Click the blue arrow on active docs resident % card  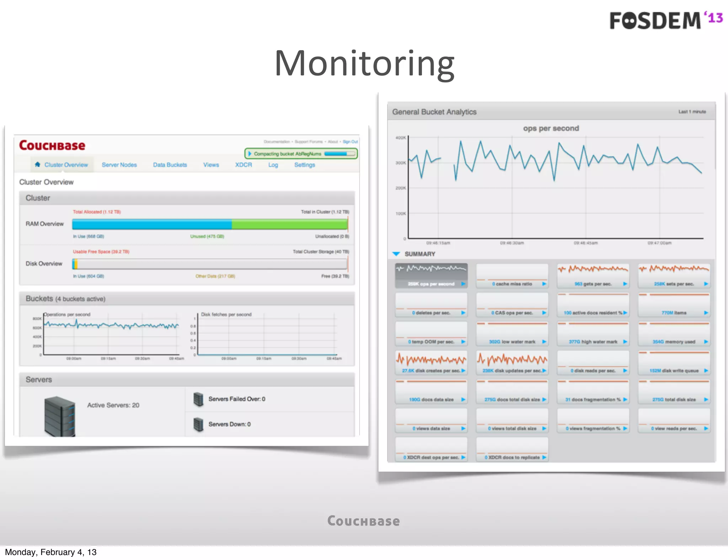coord(625,313)
